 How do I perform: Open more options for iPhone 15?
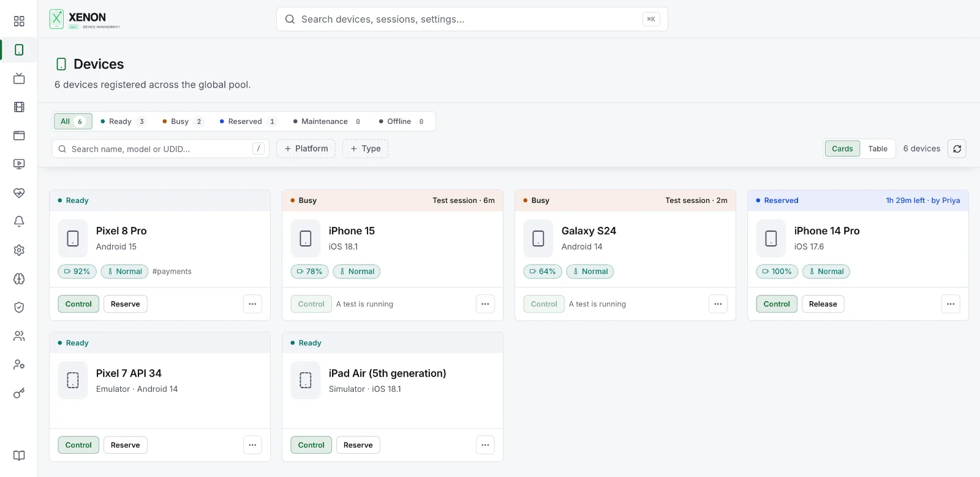tap(485, 304)
